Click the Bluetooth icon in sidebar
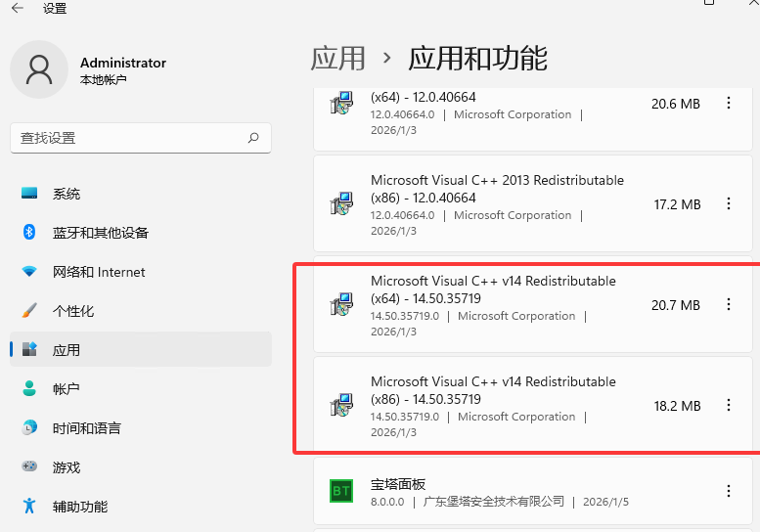Image resolution: width=760 pixels, height=532 pixels. (29, 232)
